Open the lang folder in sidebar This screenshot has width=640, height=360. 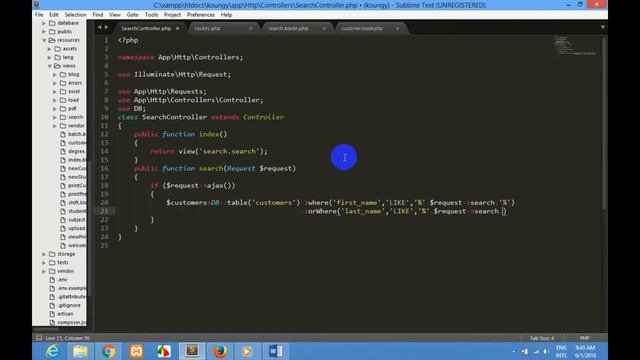(68, 57)
